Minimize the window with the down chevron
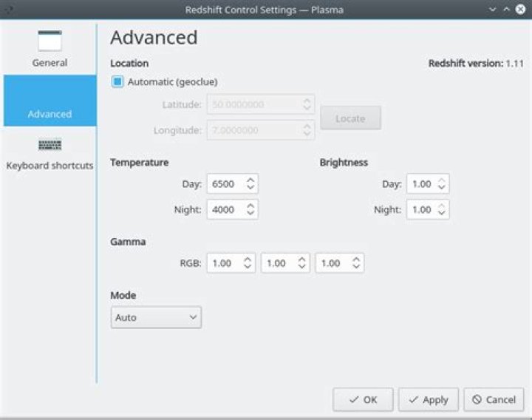The width and height of the screenshot is (532, 420). click(493, 10)
